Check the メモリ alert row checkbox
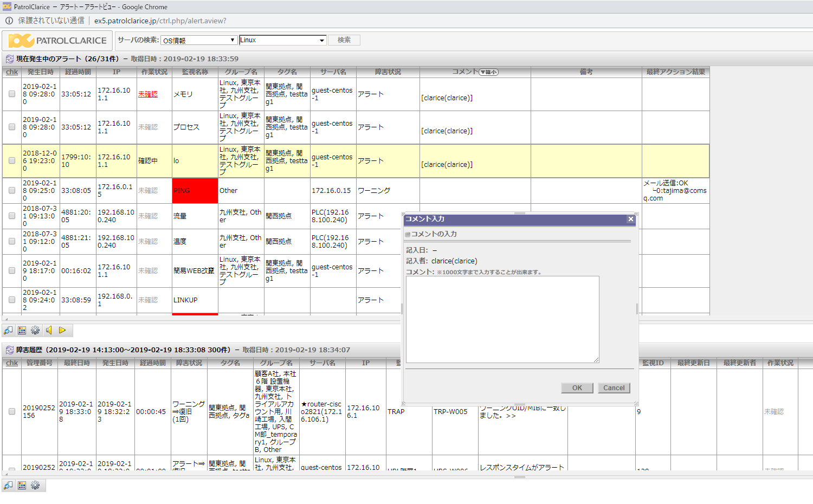813x504 pixels. point(12,94)
